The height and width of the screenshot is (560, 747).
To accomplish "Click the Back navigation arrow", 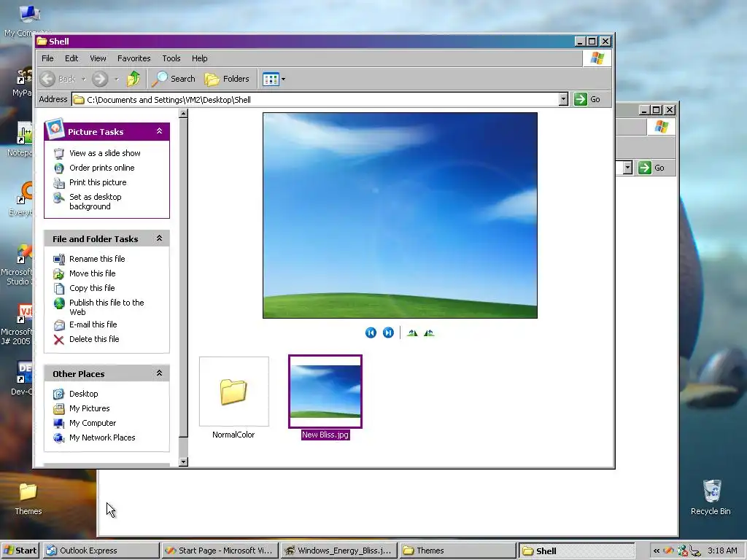I will point(47,79).
